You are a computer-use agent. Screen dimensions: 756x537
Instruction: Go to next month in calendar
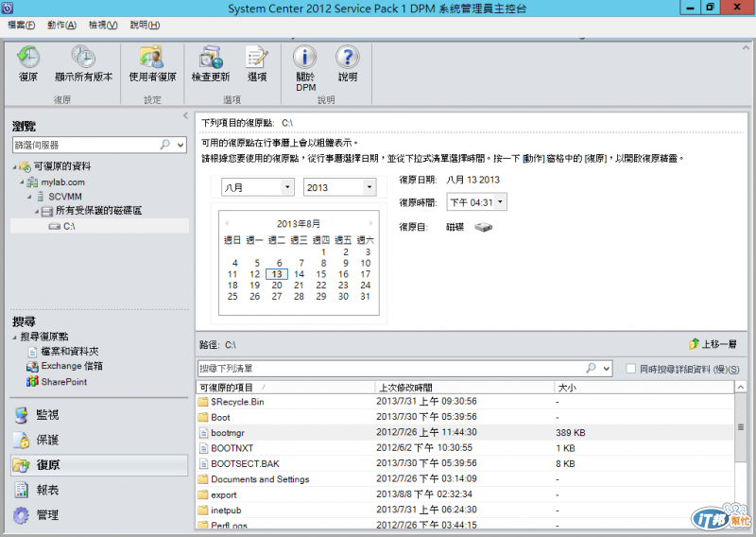370,223
